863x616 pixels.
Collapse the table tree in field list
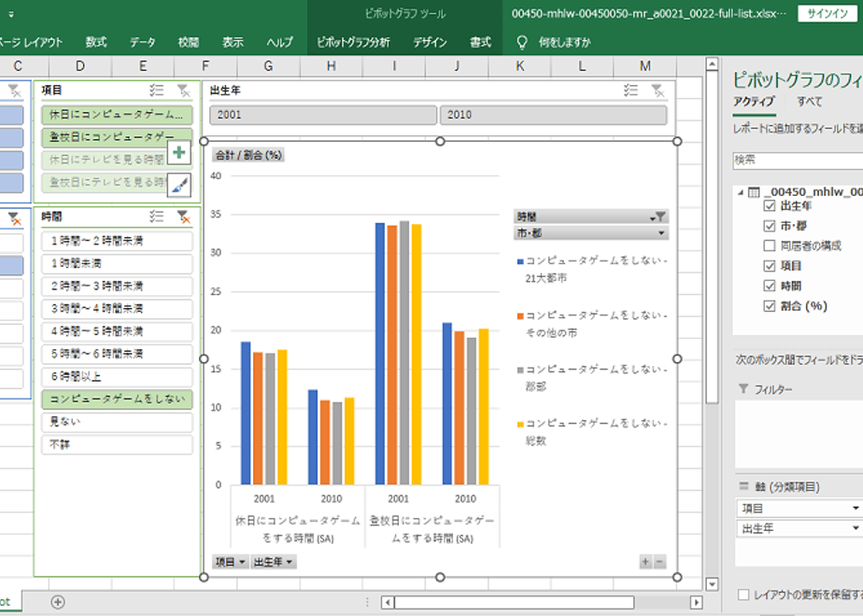(741, 192)
